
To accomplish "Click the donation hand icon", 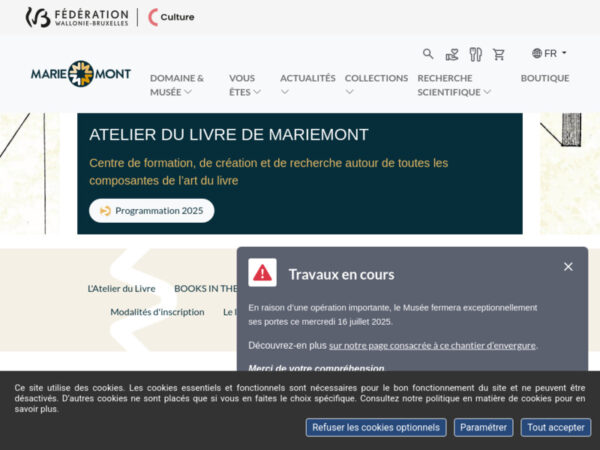I will 452,54.
